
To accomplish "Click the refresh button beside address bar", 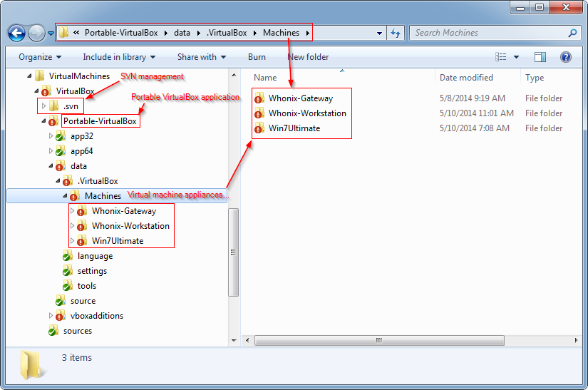I will click(x=396, y=33).
